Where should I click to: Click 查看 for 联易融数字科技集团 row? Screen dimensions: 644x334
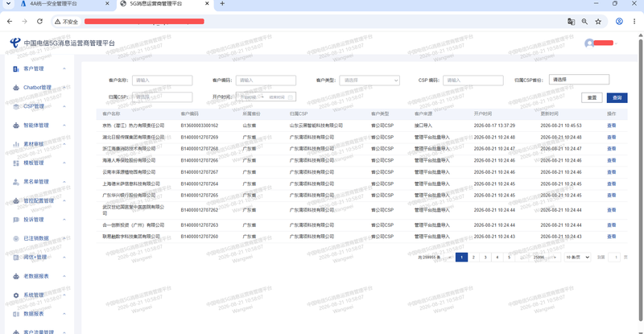[x=612, y=237]
